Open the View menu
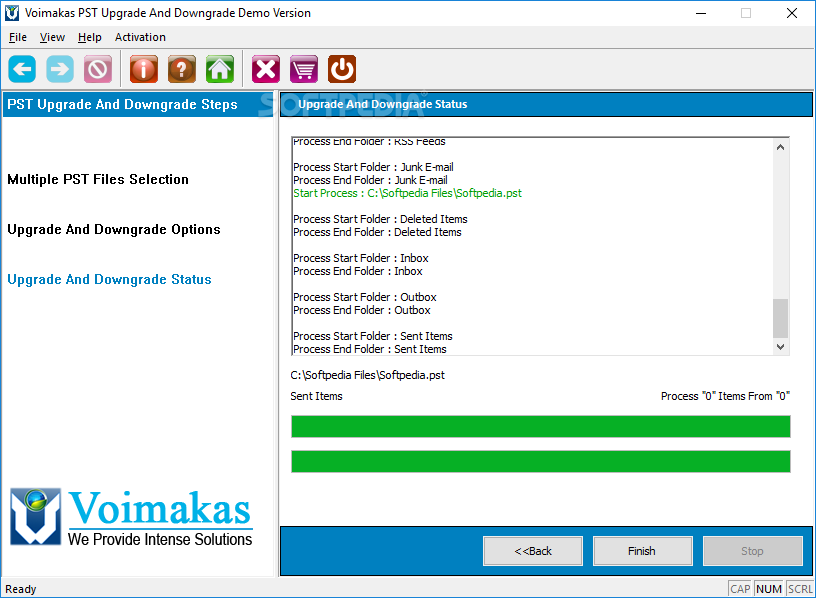Viewport: 816px width, 598px height. click(52, 37)
